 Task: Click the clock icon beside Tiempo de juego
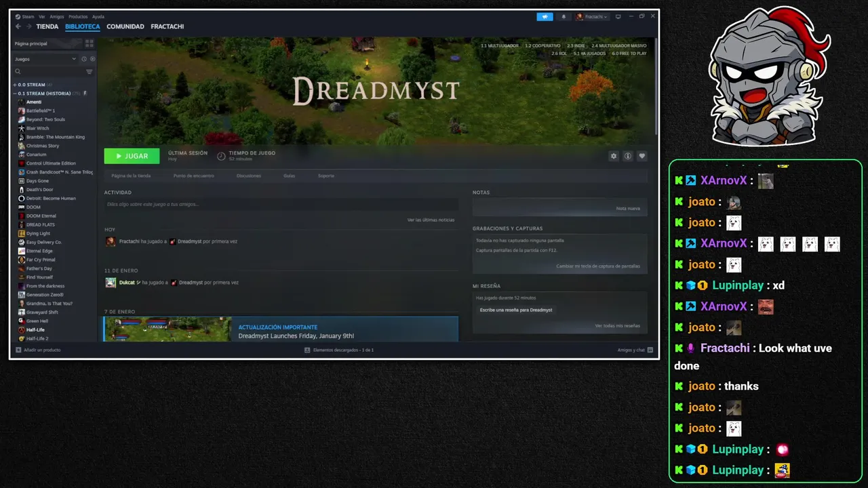pyautogui.click(x=221, y=156)
